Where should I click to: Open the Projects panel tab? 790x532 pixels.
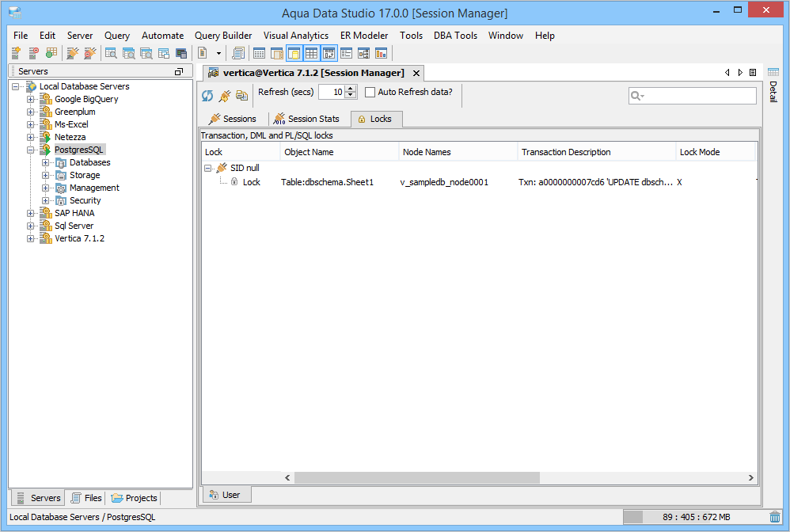(x=135, y=498)
